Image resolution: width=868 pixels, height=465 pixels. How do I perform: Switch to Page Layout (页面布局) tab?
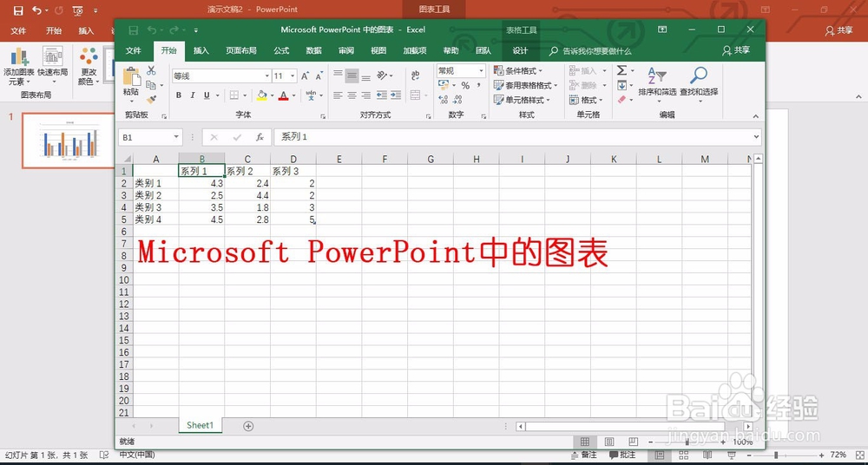tap(241, 50)
